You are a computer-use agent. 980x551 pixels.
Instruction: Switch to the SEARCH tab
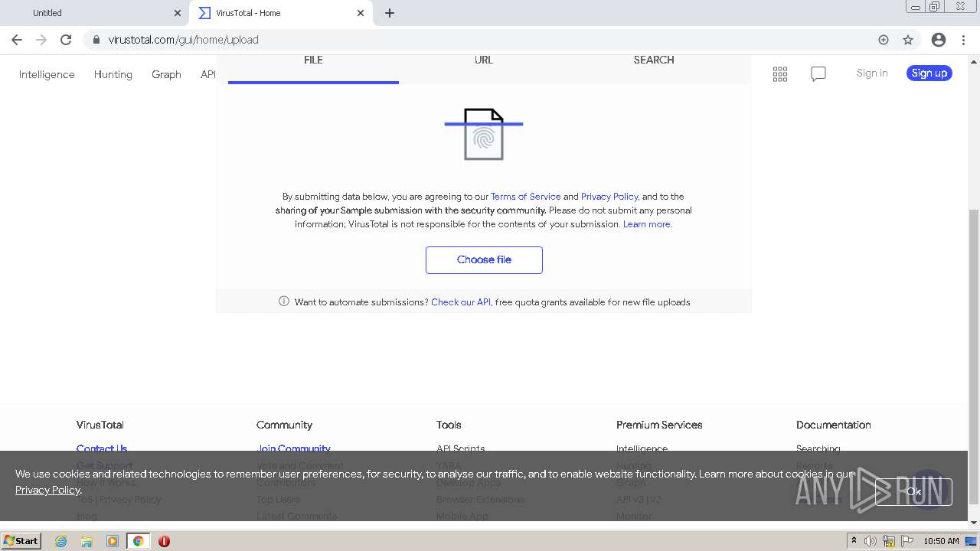point(654,60)
